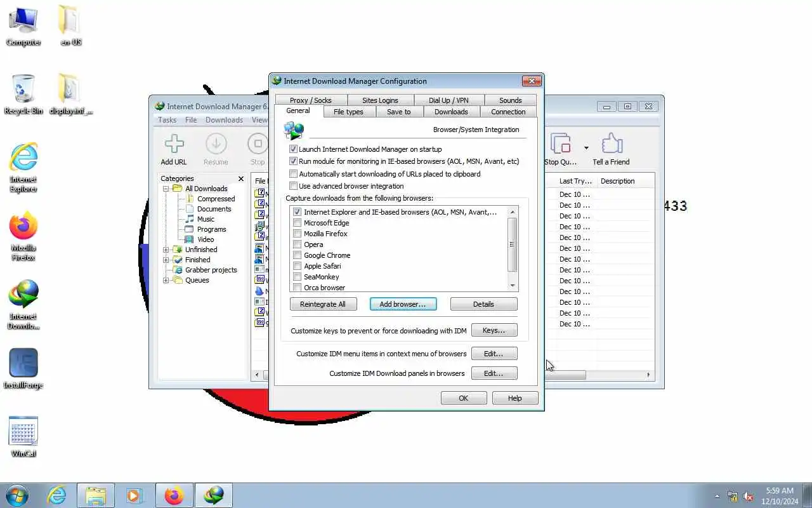Open the Tasks menu in IDM window
The width and height of the screenshot is (812, 508).
pyautogui.click(x=167, y=120)
